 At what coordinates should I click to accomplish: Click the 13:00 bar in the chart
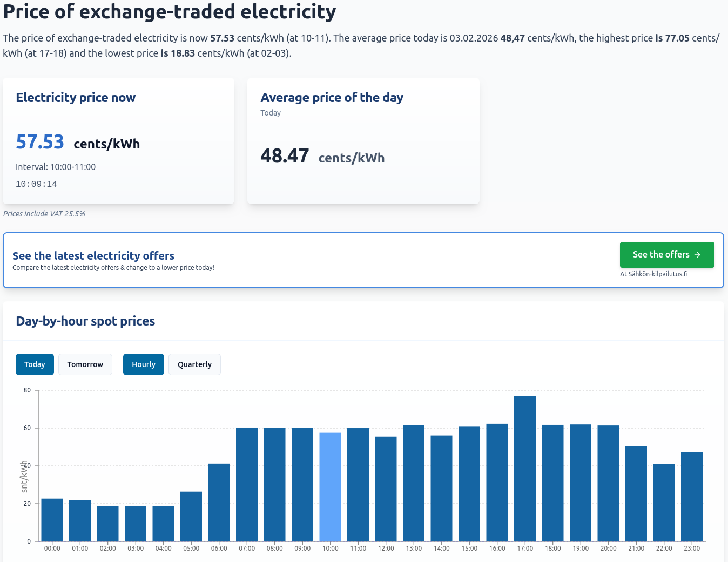pos(414,484)
